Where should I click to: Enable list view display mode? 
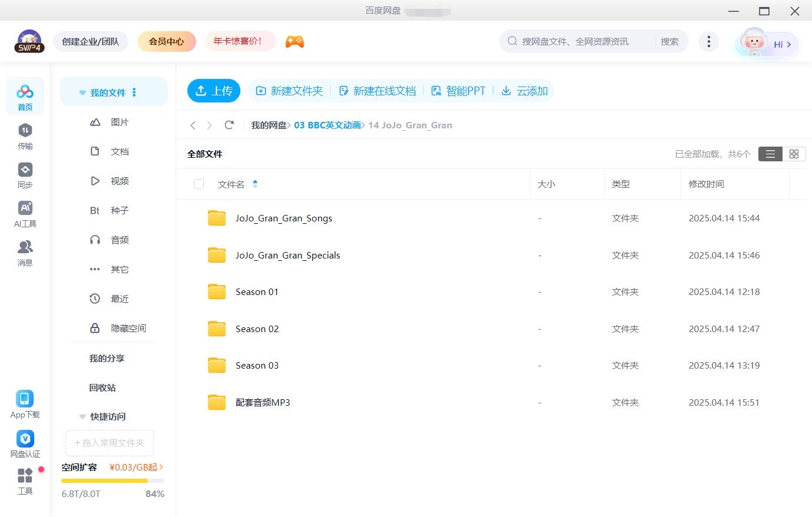tap(770, 154)
